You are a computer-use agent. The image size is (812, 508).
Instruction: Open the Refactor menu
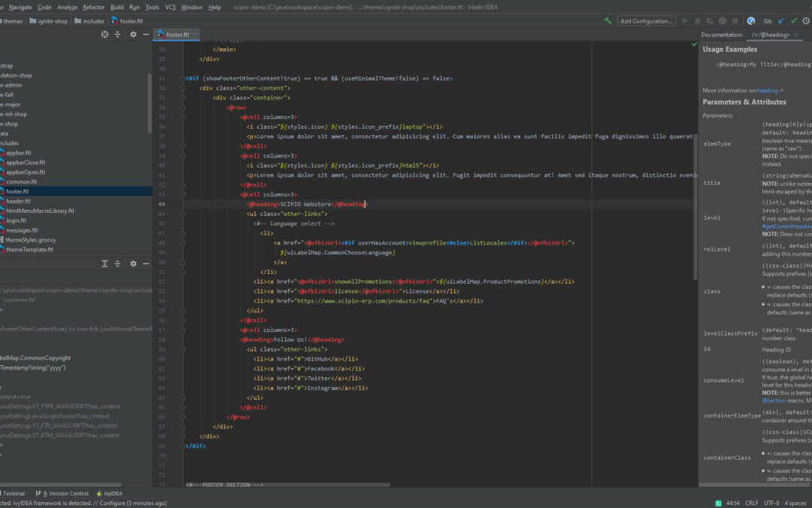click(94, 8)
